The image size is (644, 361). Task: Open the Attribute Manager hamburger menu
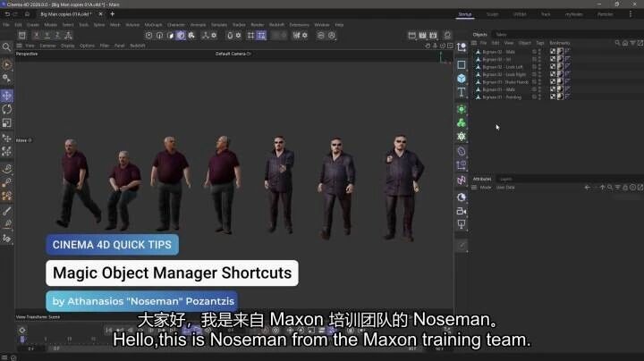[x=474, y=188]
